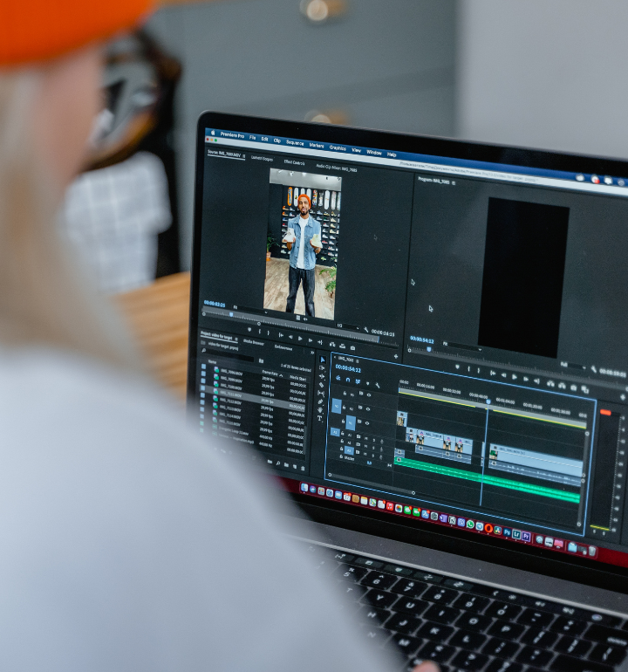Select the Hand tool
This screenshot has height=672, width=628.
(x=320, y=410)
